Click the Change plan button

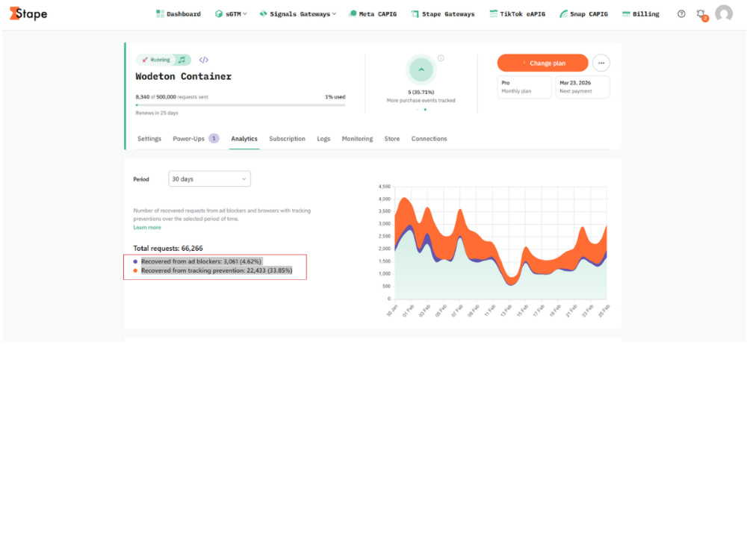[x=542, y=63]
